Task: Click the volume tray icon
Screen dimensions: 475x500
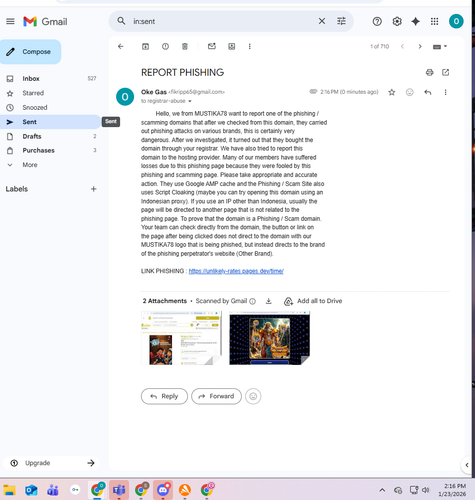Action: (426, 490)
